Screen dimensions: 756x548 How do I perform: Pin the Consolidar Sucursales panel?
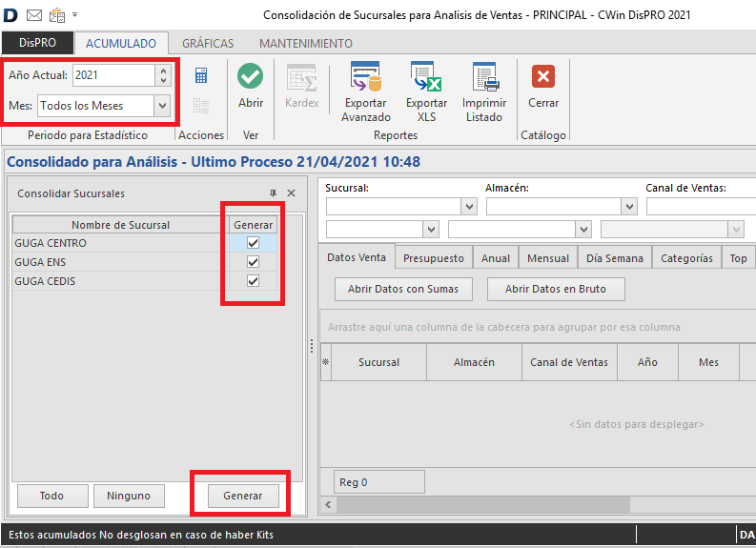click(x=274, y=193)
